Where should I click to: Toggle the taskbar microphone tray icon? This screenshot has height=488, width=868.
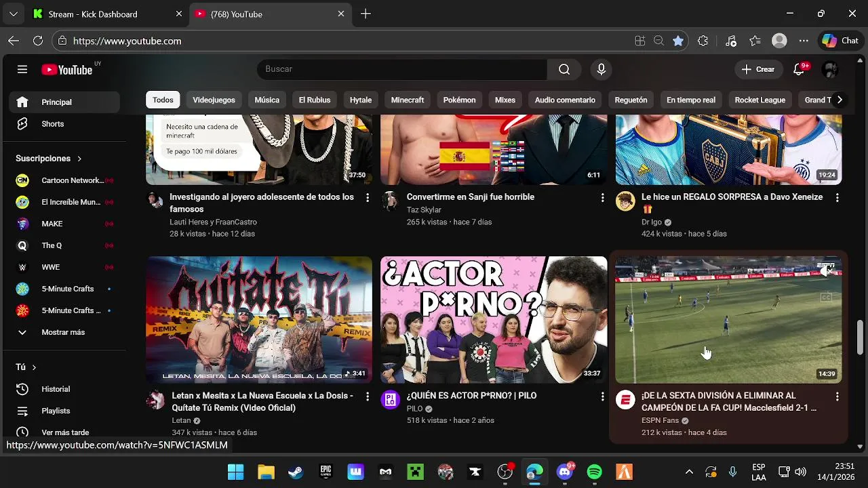coord(732,472)
